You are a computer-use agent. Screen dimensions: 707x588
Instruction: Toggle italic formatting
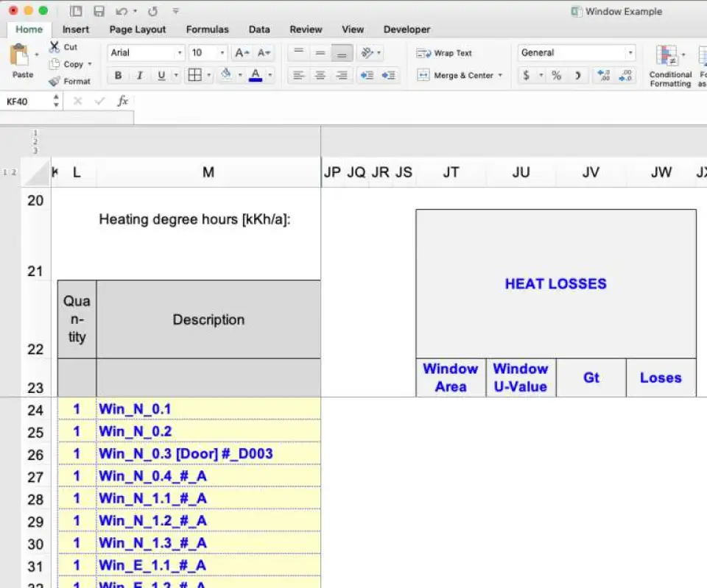[139, 75]
